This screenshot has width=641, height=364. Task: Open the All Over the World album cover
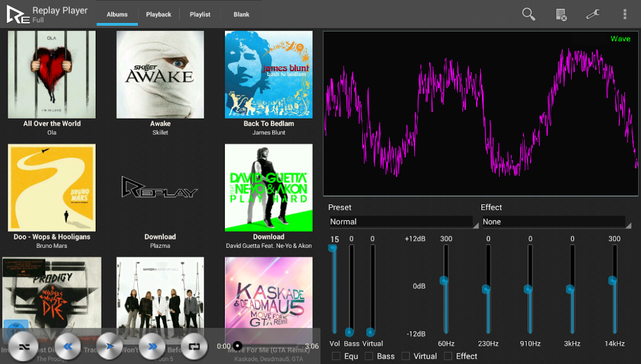click(x=52, y=75)
